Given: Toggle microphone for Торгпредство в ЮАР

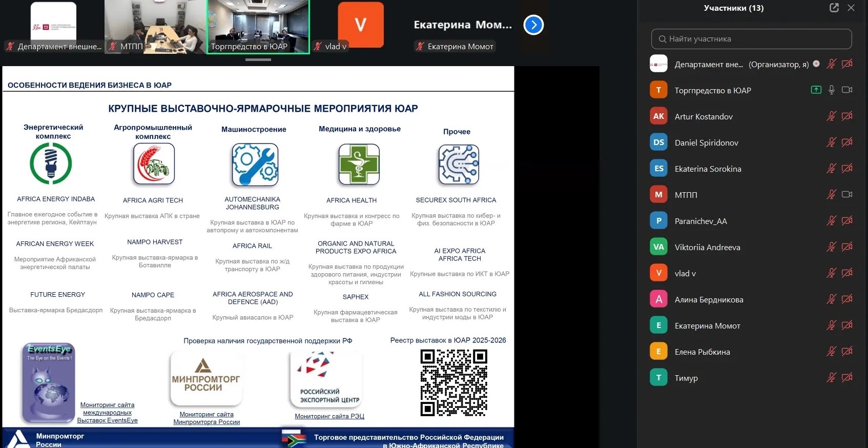Looking at the screenshot, I should point(832,90).
